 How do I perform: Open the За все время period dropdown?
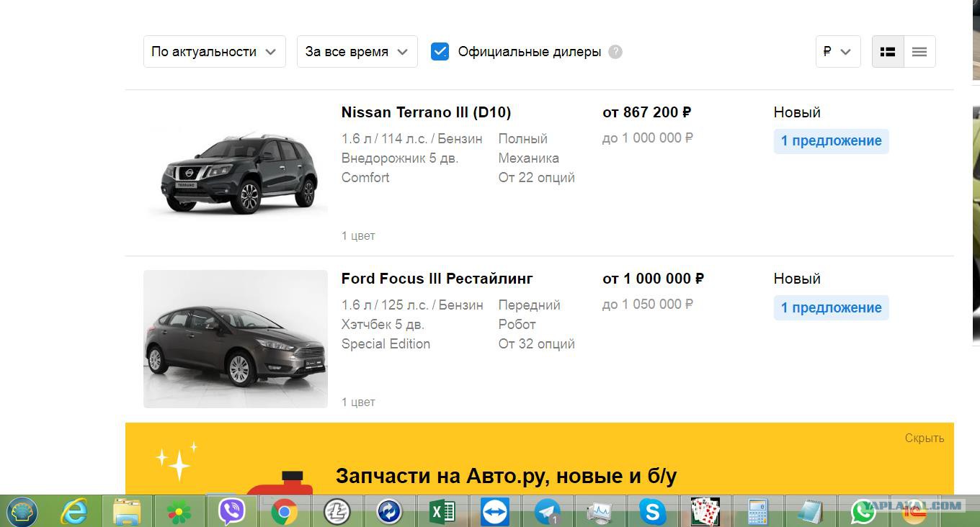[x=357, y=52]
